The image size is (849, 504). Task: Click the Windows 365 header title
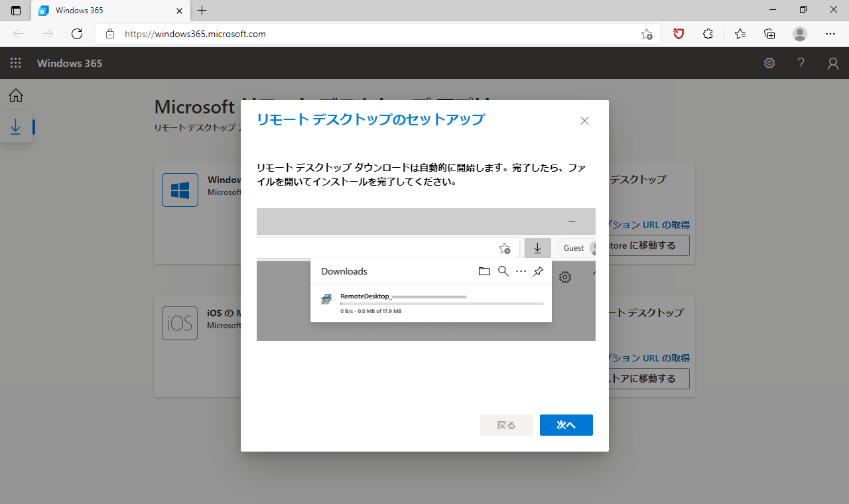click(70, 63)
